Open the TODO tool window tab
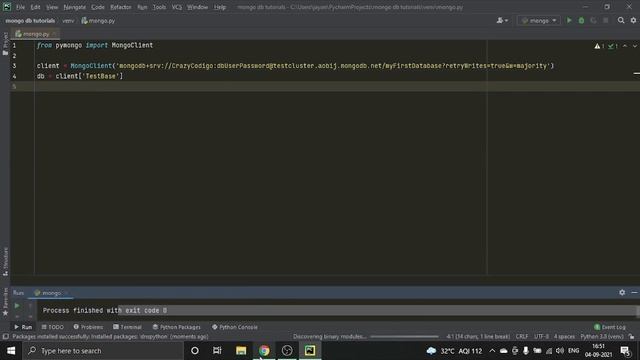 point(53,327)
